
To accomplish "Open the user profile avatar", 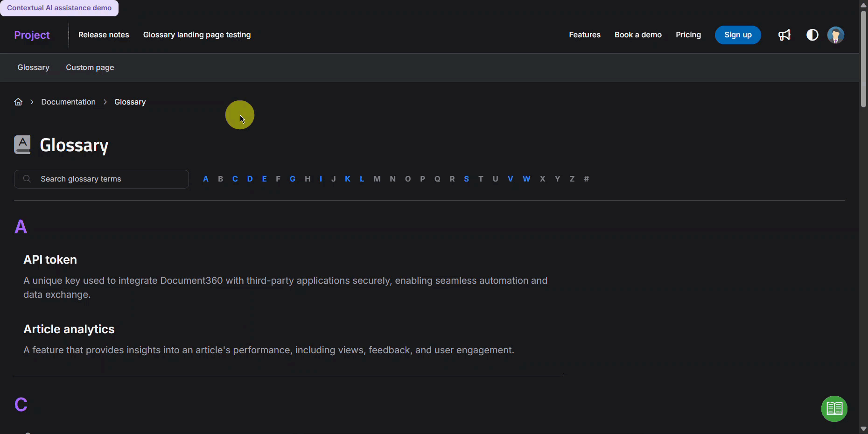I will (x=835, y=35).
